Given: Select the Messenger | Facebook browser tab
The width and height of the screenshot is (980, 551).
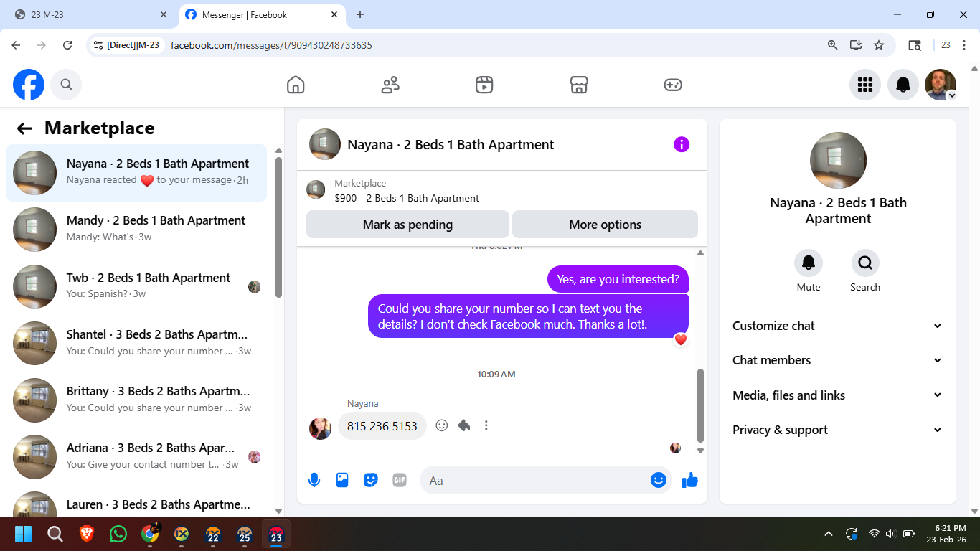Looking at the screenshot, I should point(261,14).
